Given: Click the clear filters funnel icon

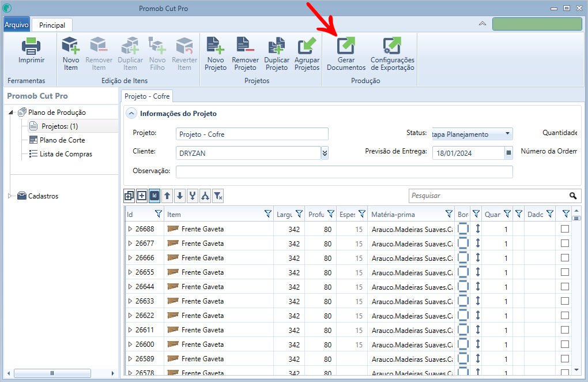Looking at the screenshot, I should pos(218,196).
